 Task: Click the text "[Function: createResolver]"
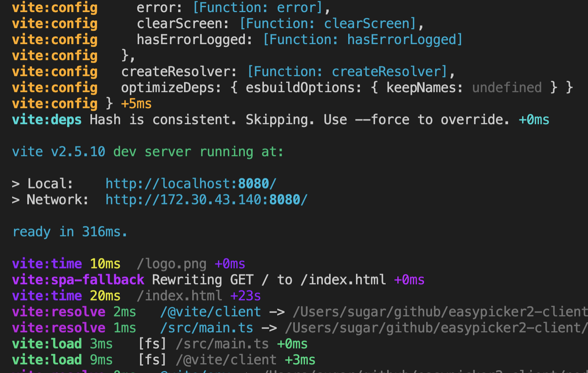347,72
